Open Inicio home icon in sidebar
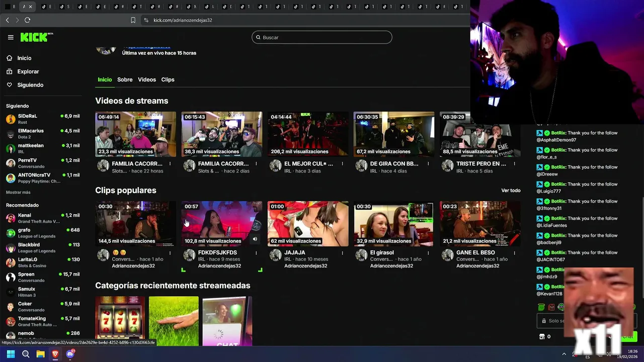Image resolution: width=644 pixels, height=362 pixels. tap(10, 58)
